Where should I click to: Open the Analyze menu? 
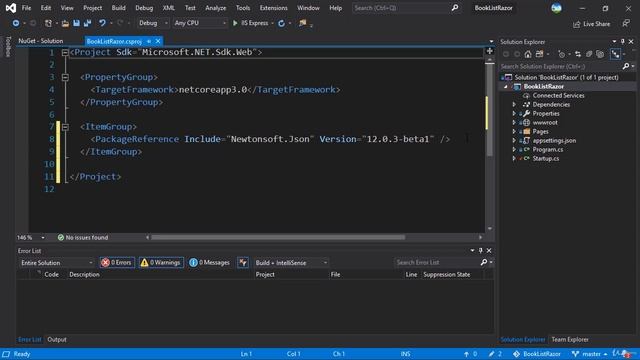[216, 8]
